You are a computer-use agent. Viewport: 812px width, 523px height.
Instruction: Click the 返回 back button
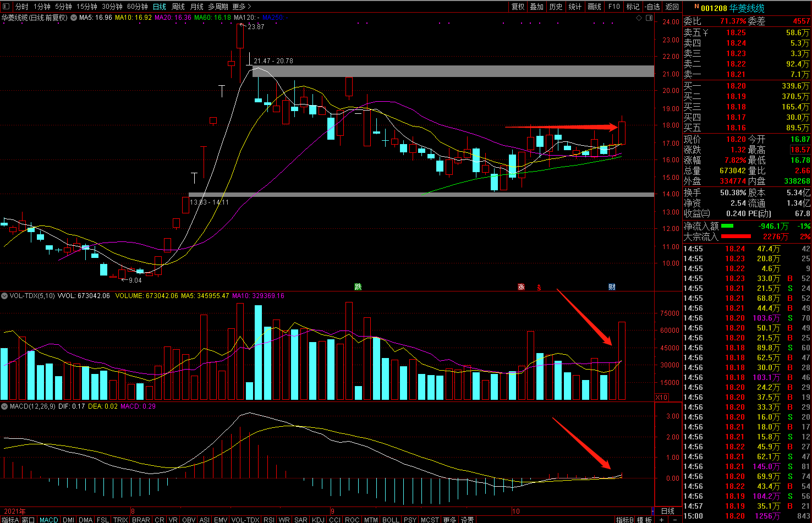pos(672,7)
